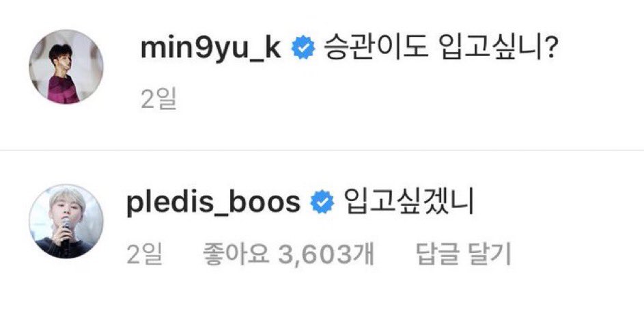Image resolution: width=644 pixels, height=309 pixels.
Task: Click the 2일 timestamp under pledis_boos's comment
Action: [x=145, y=254]
